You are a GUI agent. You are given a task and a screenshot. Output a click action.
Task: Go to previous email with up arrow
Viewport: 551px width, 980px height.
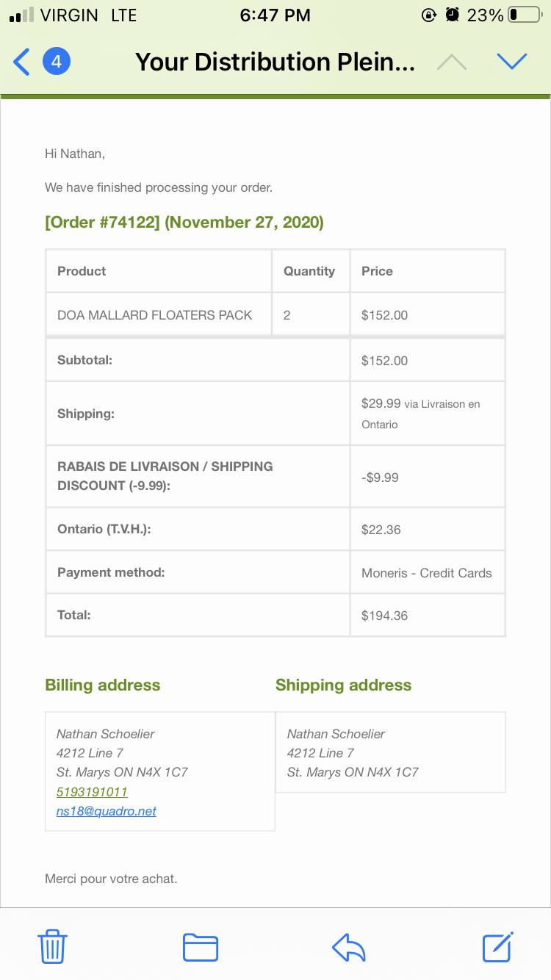click(452, 62)
